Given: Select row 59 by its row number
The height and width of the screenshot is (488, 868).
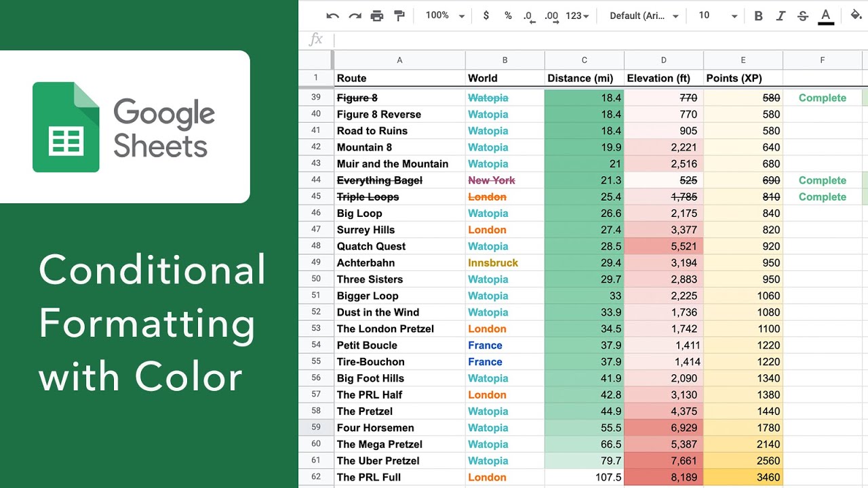Looking at the screenshot, I should click(316, 428).
